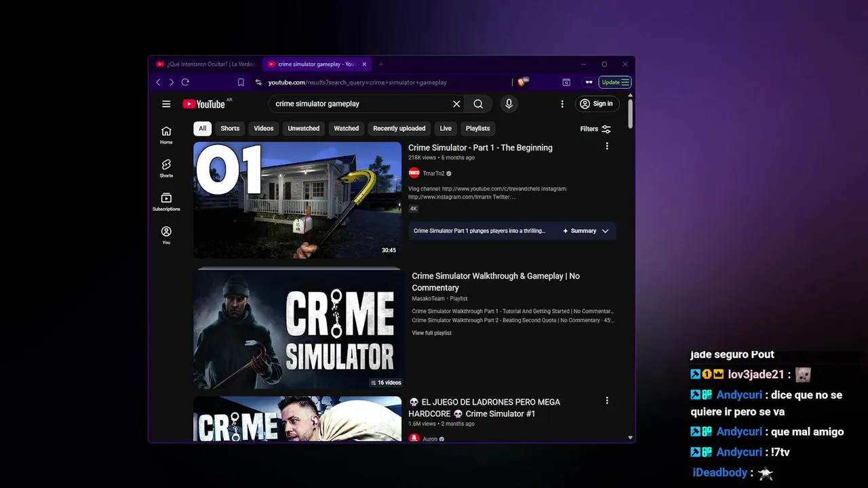Open TmarTn2 channel name
This screenshot has height=488, width=868.
434,174
